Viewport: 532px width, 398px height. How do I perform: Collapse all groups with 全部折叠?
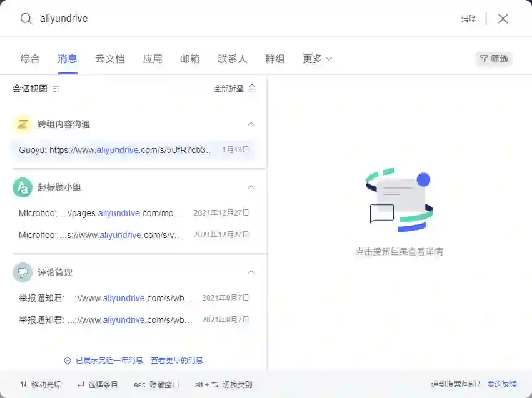point(235,89)
